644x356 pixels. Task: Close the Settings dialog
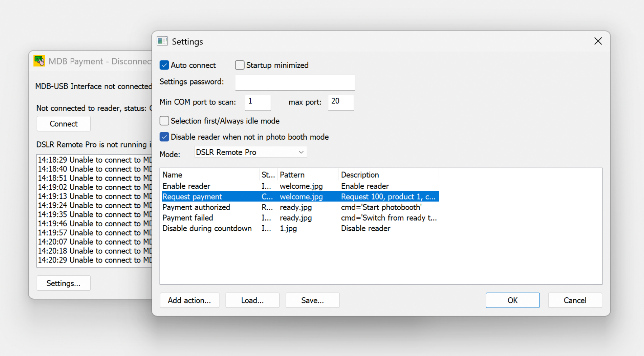[598, 41]
